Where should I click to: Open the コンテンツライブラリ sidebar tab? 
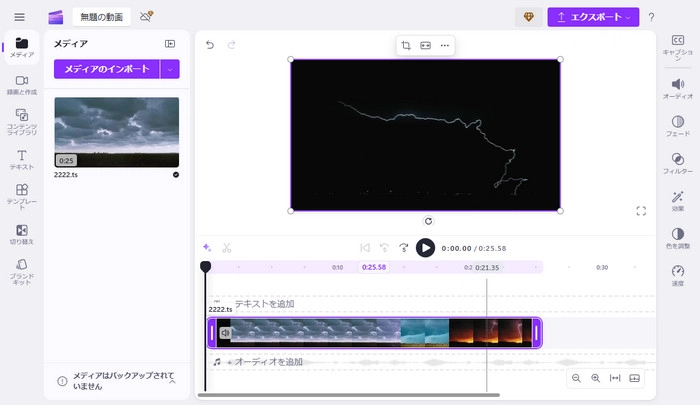(21, 121)
